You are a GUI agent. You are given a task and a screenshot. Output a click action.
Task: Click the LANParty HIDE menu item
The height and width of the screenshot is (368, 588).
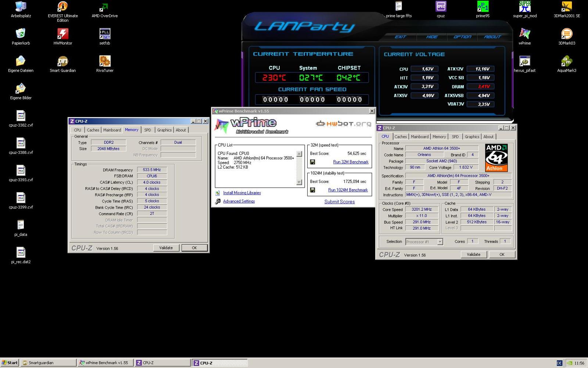point(432,37)
